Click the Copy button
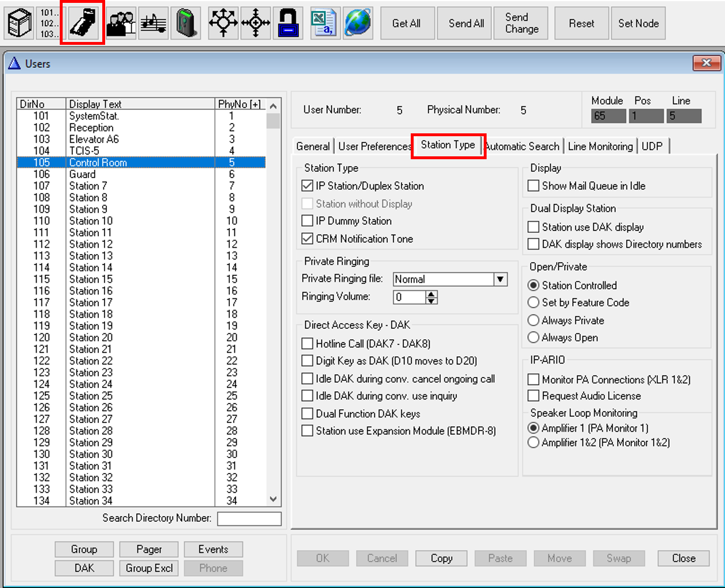Image resolution: width=725 pixels, height=588 pixels. pyautogui.click(x=441, y=558)
